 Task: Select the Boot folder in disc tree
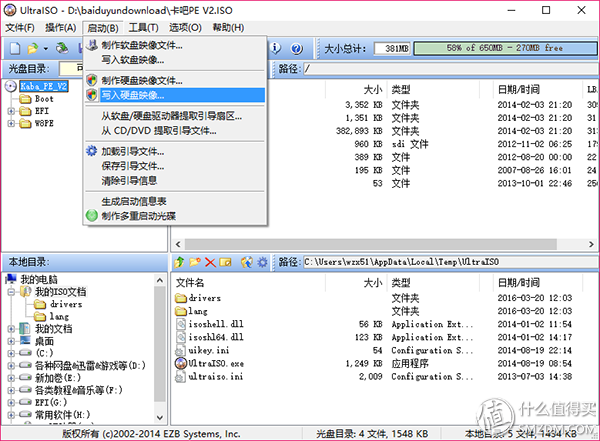(x=44, y=99)
